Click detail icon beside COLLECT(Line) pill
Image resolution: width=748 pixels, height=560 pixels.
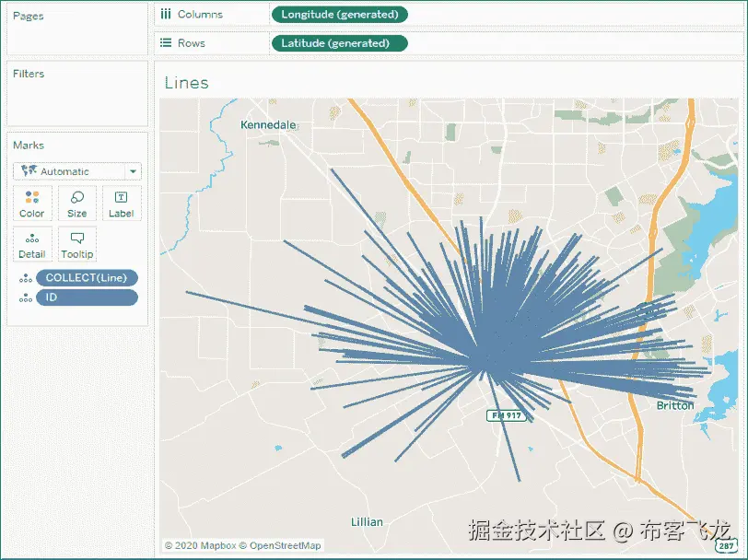(x=26, y=278)
